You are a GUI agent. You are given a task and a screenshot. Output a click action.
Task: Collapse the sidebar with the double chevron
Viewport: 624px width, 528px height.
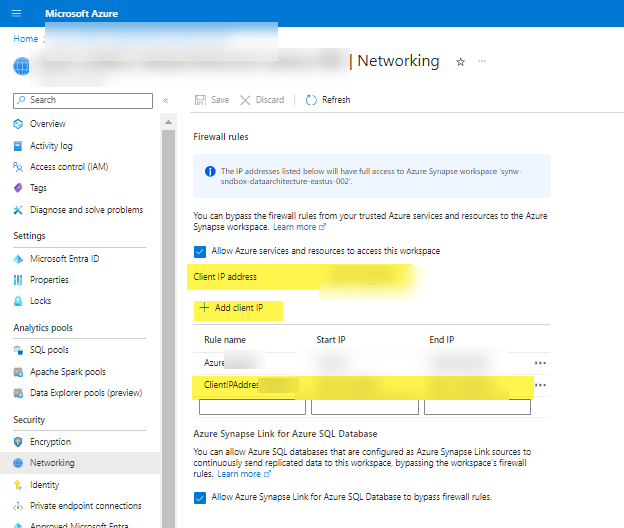pos(166,100)
